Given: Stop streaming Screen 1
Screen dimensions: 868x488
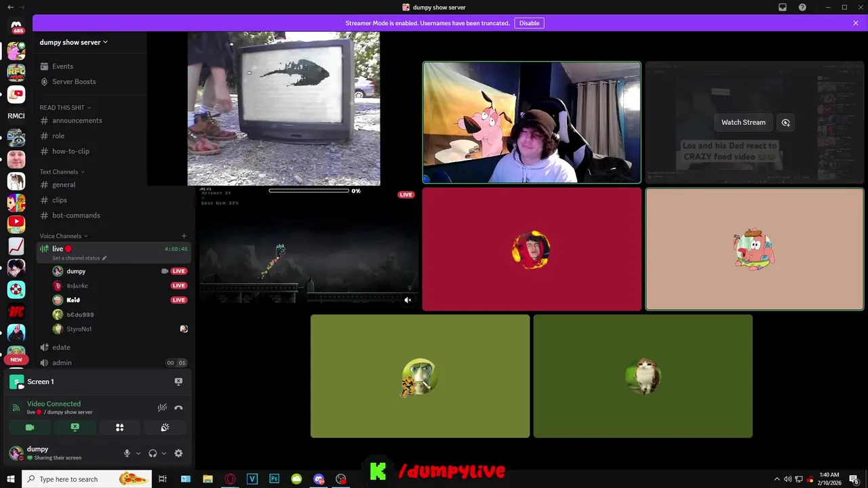Looking at the screenshot, I should pos(178,382).
